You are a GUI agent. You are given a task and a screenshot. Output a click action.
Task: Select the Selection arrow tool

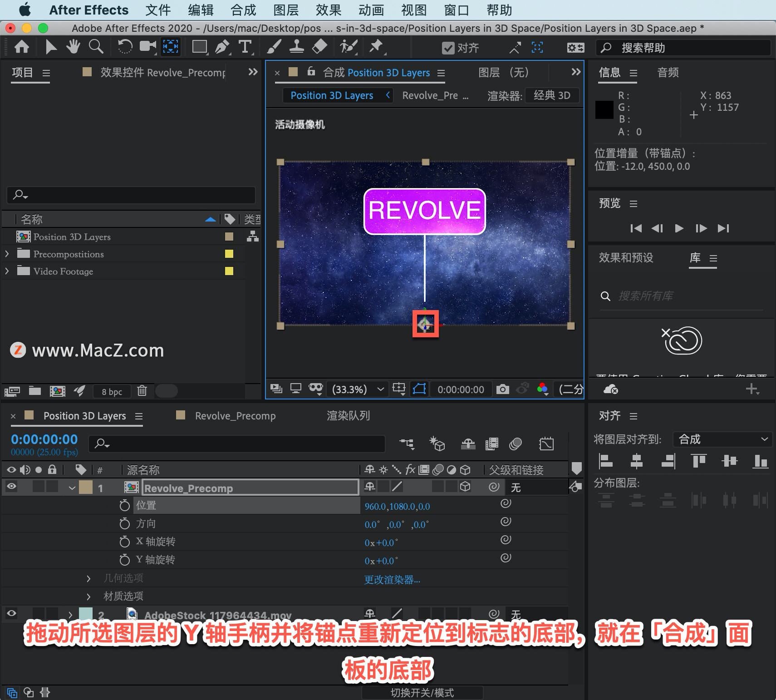click(x=51, y=47)
